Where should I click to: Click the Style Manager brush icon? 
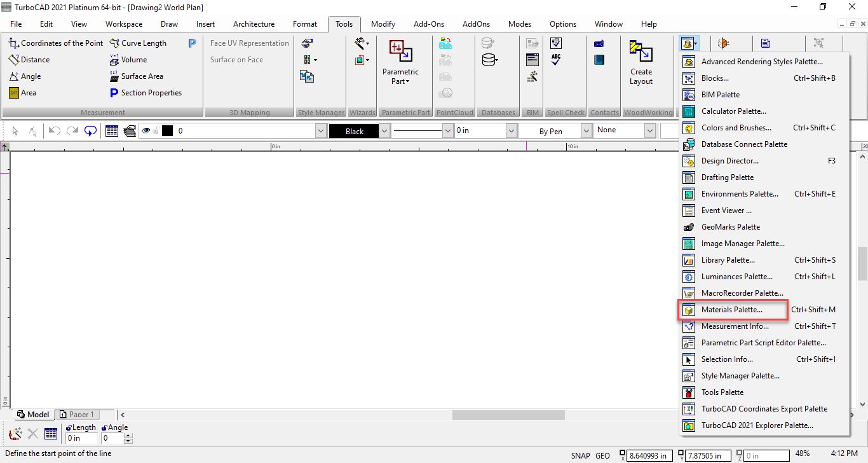(307, 43)
